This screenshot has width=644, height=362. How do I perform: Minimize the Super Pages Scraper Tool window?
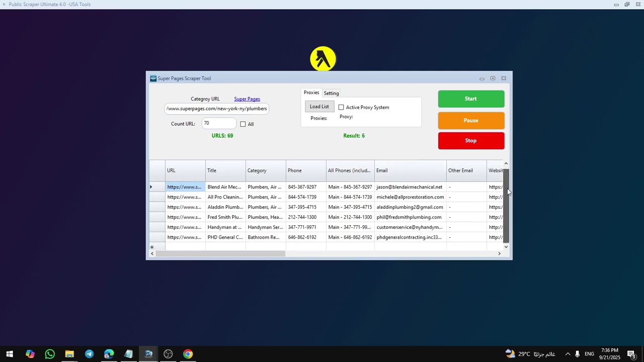[481, 78]
